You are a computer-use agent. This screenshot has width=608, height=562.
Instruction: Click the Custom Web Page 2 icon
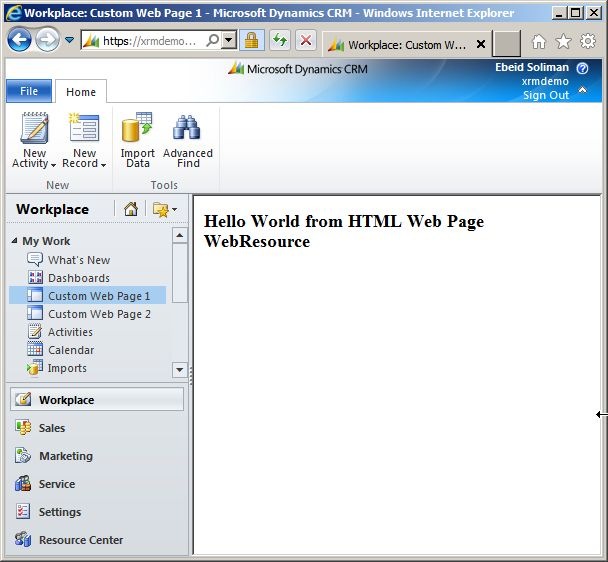click(x=35, y=313)
